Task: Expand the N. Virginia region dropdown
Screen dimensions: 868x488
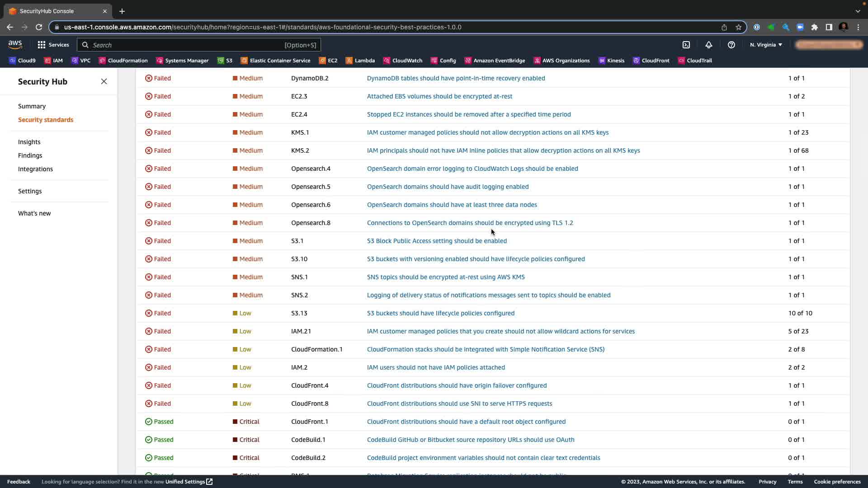Action: click(766, 45)
